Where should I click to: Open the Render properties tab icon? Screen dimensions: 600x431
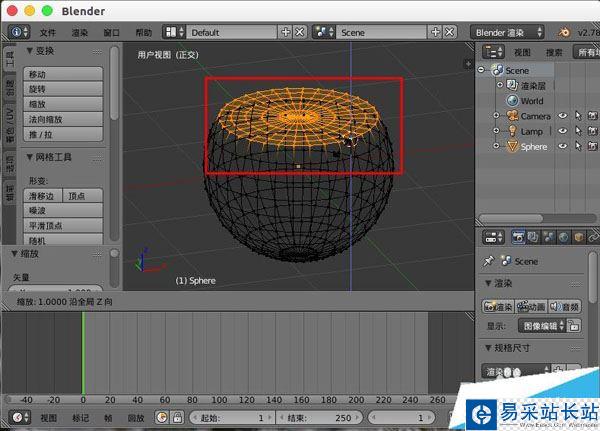pos(518,238)
